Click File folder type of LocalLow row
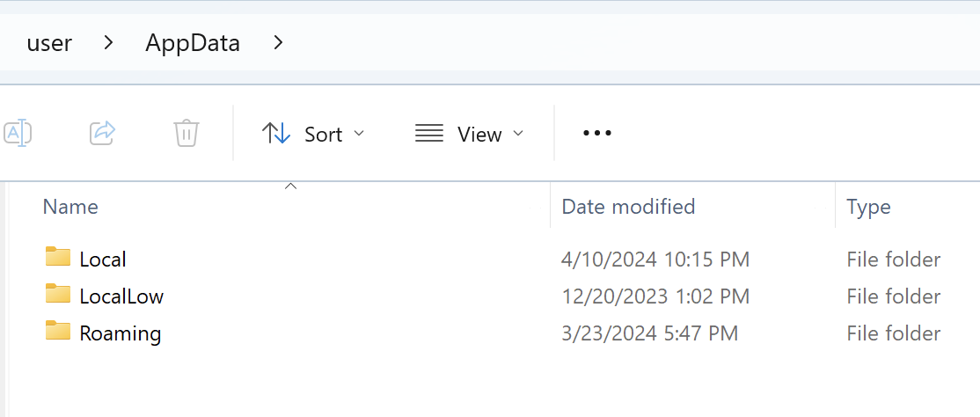The height and width of the screenshot is (417, 980). pos(893,296)
